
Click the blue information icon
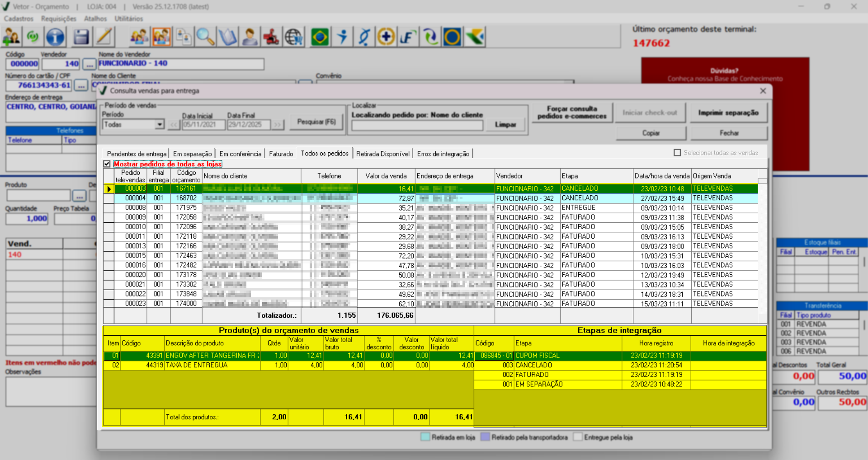56,37
